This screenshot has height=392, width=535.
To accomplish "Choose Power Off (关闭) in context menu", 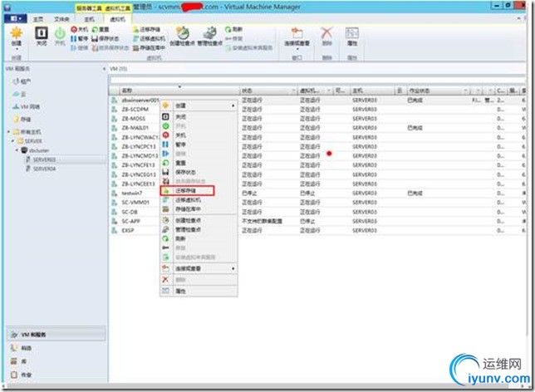I will click(x=199, y=116).
